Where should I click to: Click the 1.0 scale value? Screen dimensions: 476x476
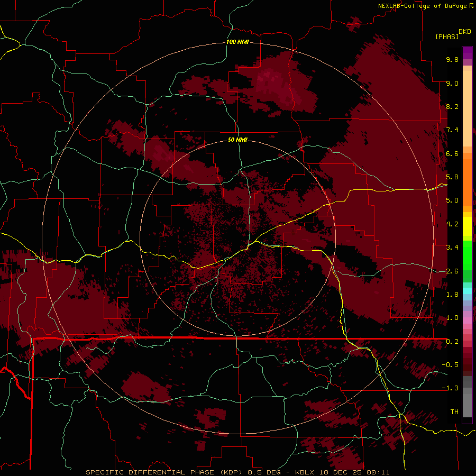pyautogui.click(x=452, y=318)
